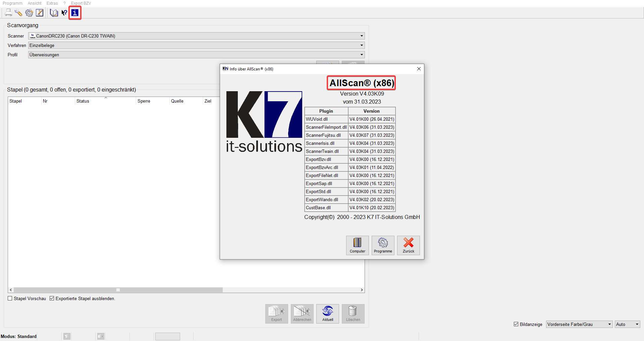The width and height of the screenshot is (644, 341).
Task: Click the printer icon in the toolbar
Action: [8, 13]
